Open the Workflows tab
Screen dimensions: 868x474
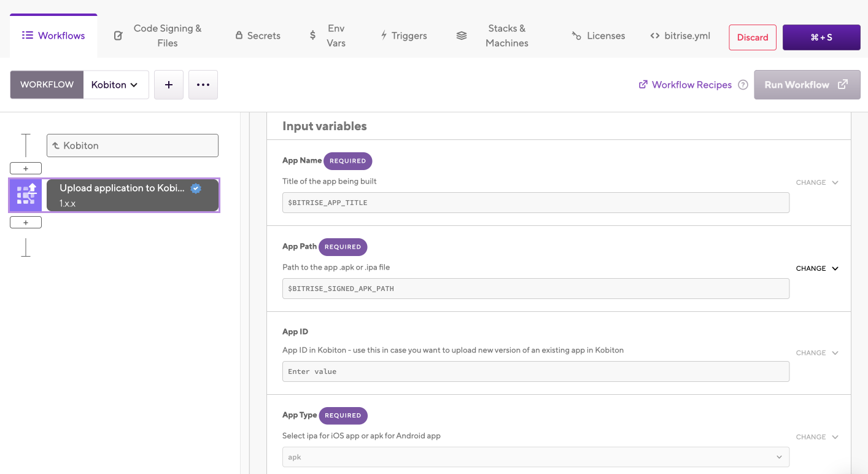pyautogui.click(x=53, y=36)
